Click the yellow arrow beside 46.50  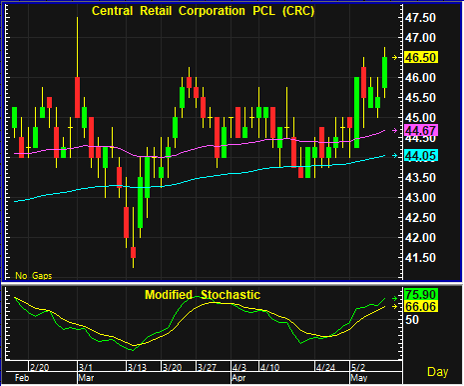click(395, 58)
